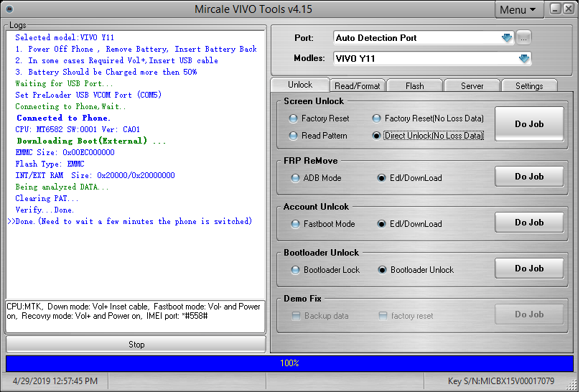The width and height of the screenshot is (588, 392).
Task: Click the CPU:MTK hint text box
Action: (x=136, y=316)
